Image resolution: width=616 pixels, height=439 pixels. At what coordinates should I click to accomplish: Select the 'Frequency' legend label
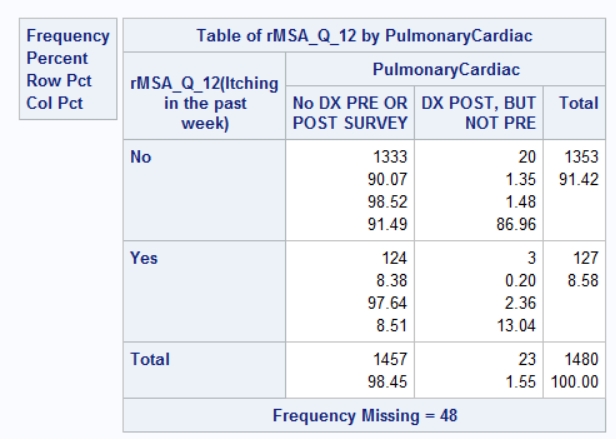coord(67,36)
